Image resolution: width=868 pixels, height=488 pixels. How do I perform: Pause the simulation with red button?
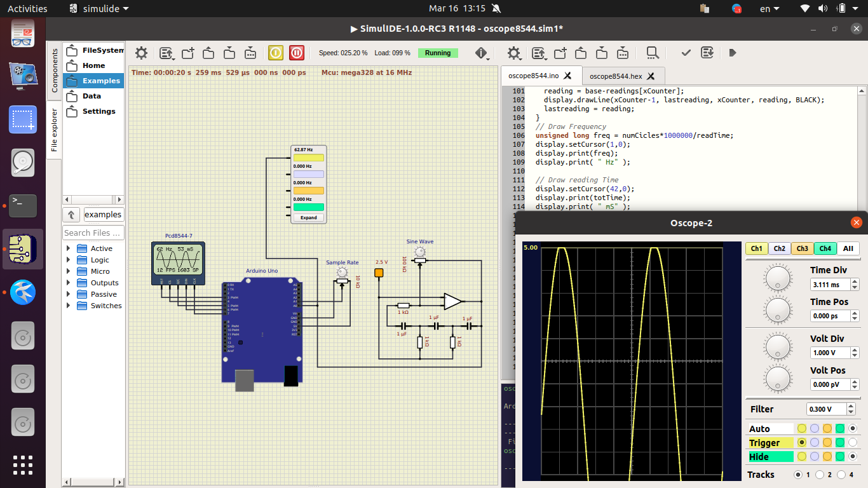pyautogui.click(x=296, y=53)
